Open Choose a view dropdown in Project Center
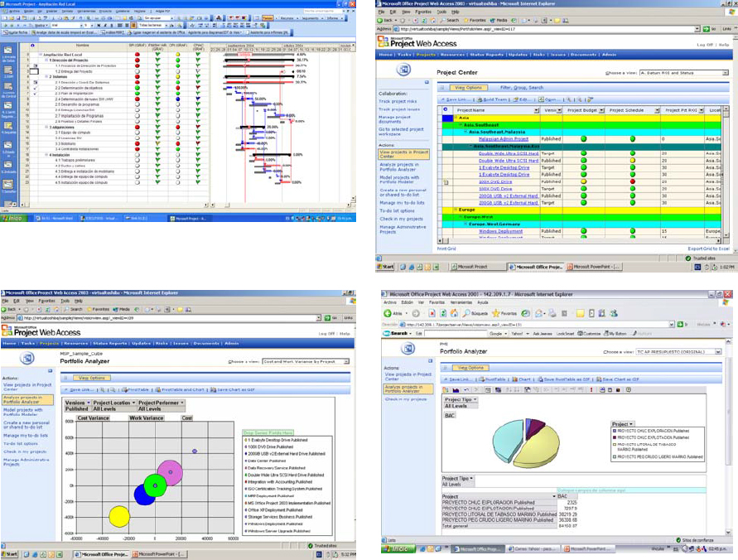The image size is (738, 560). point(725,73)
